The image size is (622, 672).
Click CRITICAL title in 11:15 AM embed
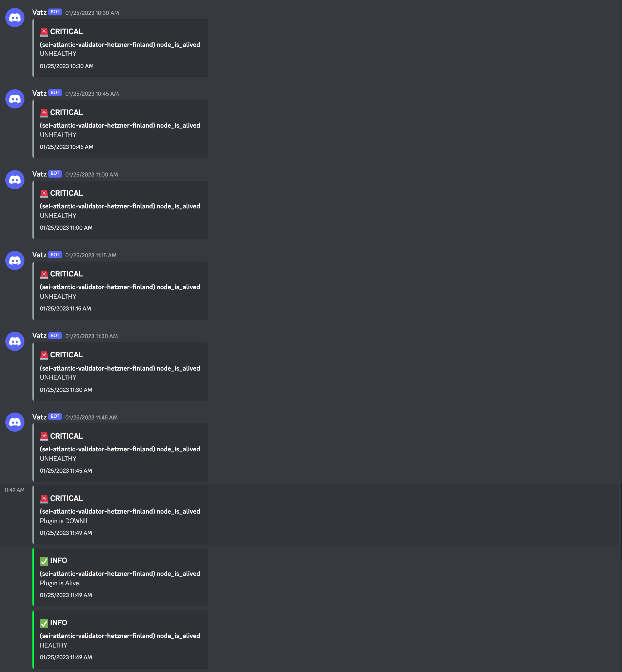coord(66,274)
